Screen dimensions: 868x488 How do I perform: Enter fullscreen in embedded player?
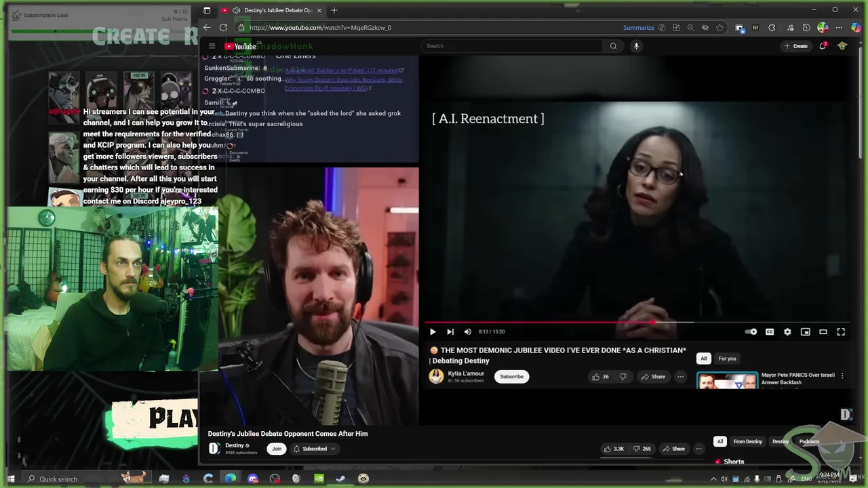coord(841,331)
